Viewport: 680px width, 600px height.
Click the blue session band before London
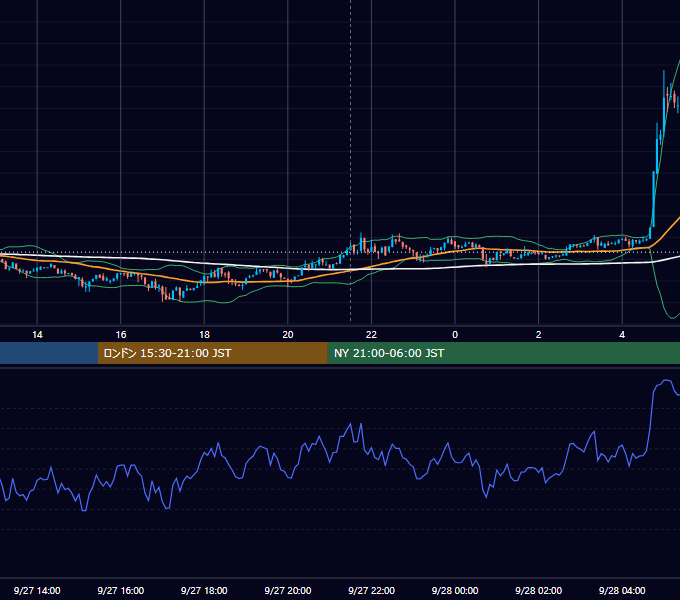pos(49,353)
